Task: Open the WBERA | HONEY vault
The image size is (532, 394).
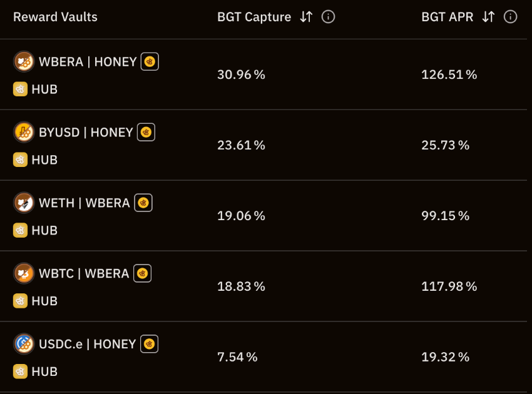Action: click(88, 62)
